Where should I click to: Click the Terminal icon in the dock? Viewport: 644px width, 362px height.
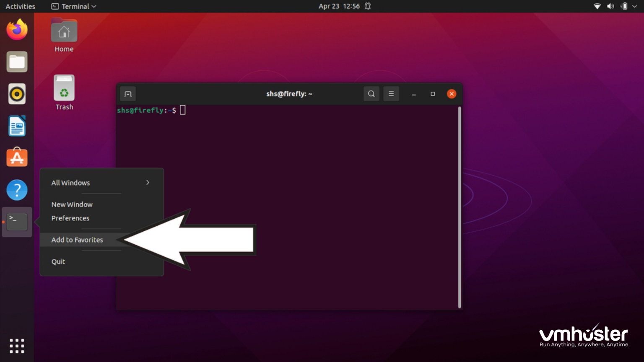17,222
